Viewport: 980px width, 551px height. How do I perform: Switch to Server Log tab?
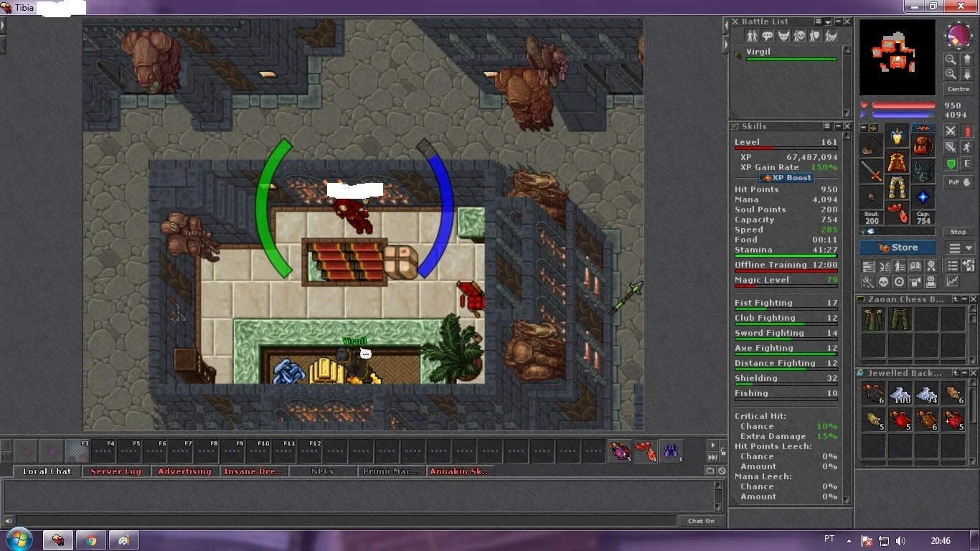(116, 471)
